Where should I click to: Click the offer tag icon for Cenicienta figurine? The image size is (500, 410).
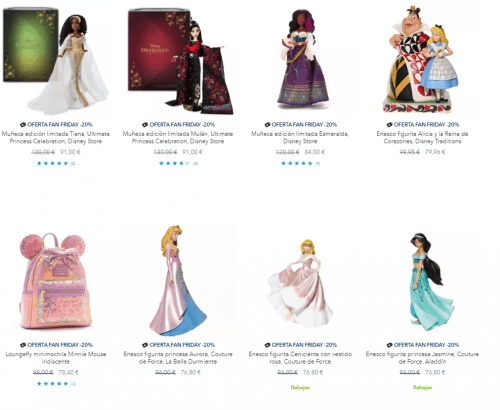coord(267,345)
